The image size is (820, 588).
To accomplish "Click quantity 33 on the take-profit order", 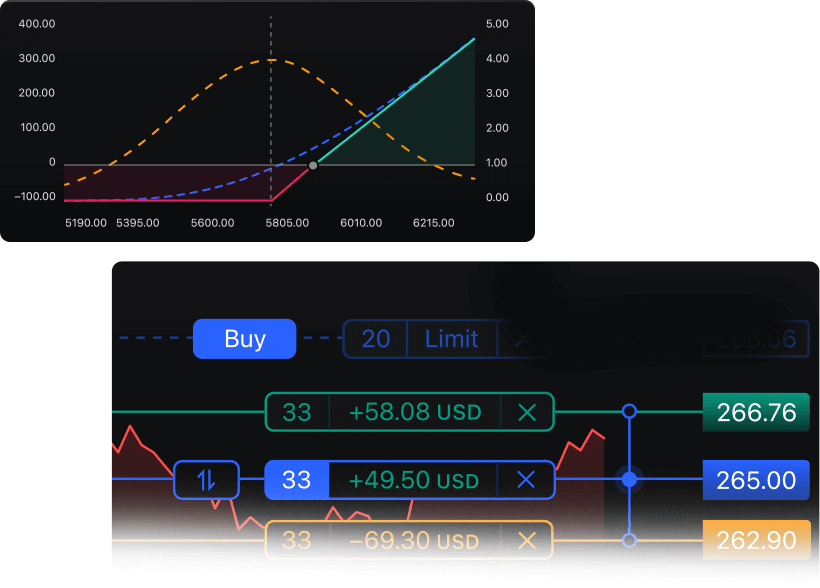I will 297,412.
